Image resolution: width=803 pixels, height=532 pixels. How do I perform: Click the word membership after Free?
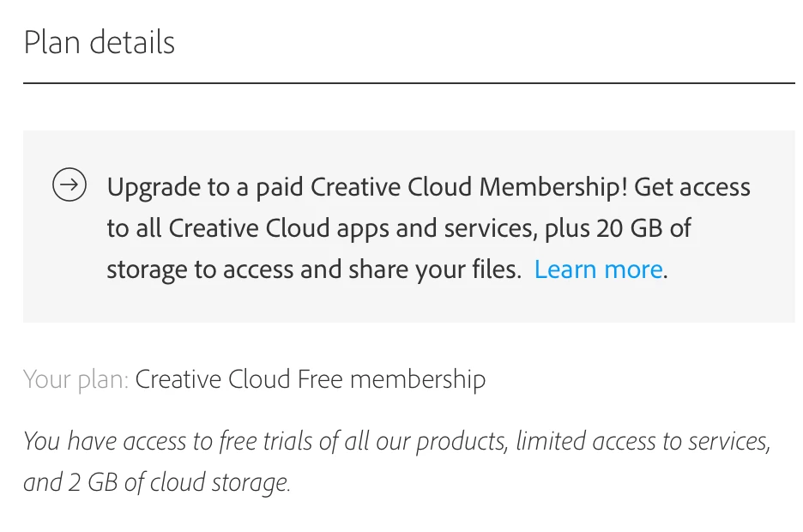pos(418,379)
